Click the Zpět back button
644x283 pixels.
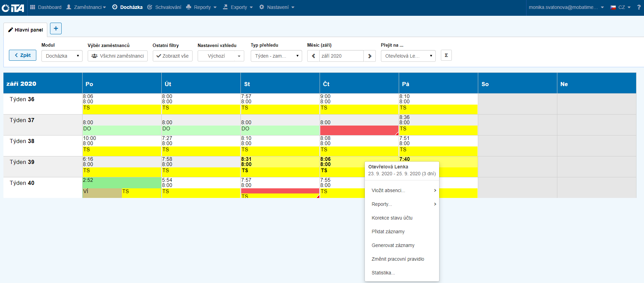(x=23, y=55)
